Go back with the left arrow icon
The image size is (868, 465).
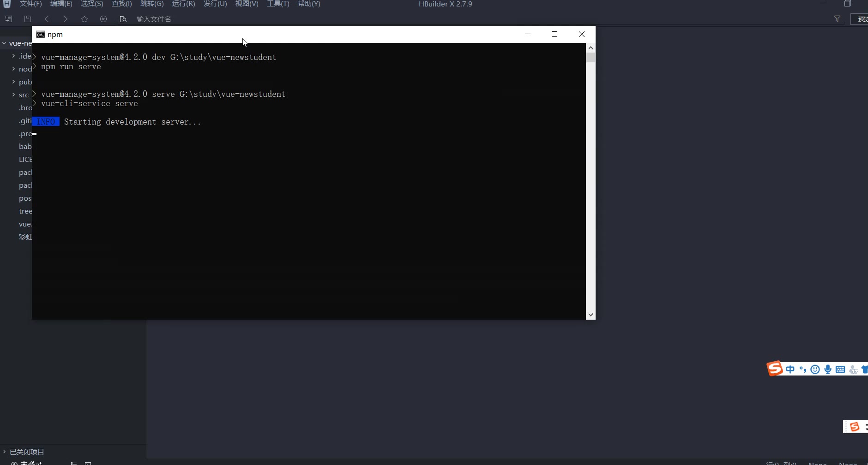(x=47, y=19)
